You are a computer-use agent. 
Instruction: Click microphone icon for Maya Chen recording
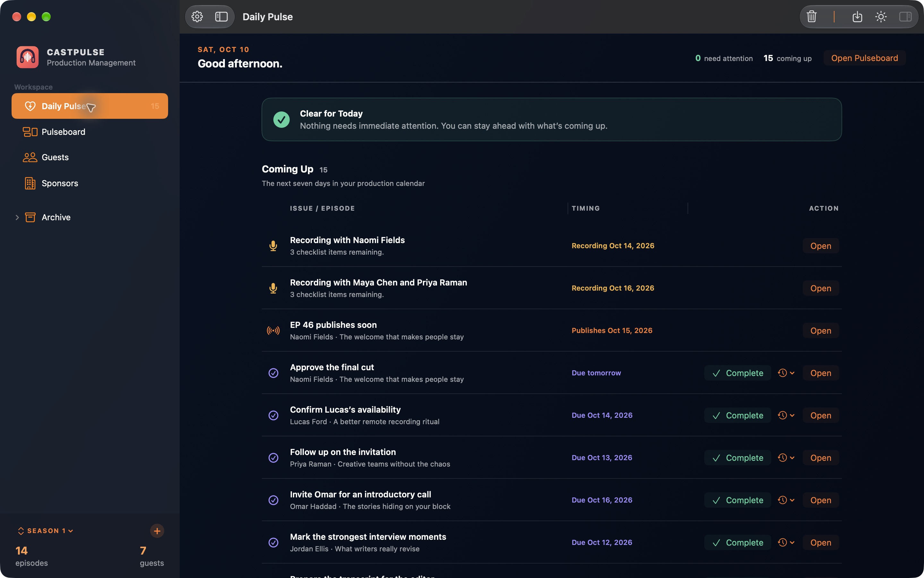pos(273,288)
